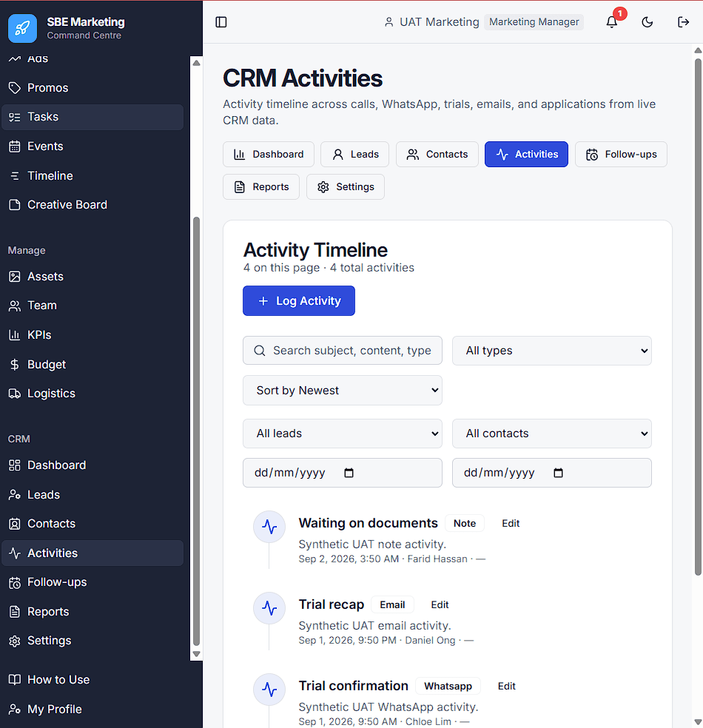
Task: Click Follow-ups sidebar calendar icon
Action: click(x=15, y=582)
